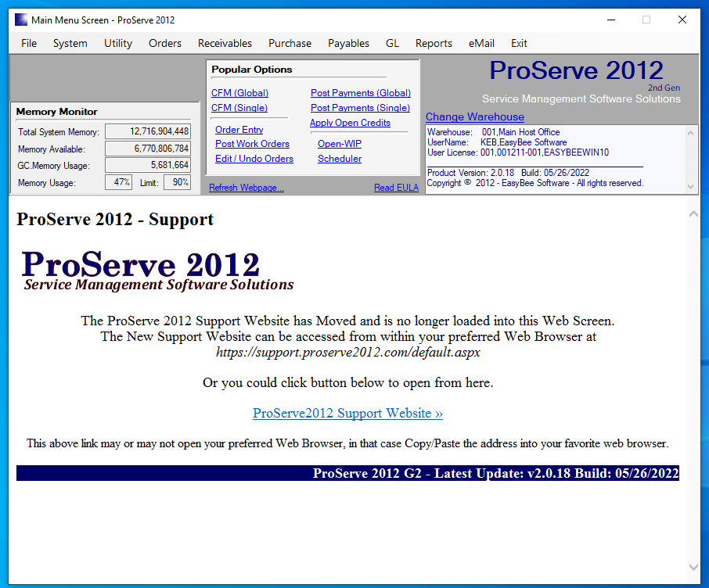The image size is (709, 588).
Task: Open the Purchase menu
Action: tap(290, 43)
